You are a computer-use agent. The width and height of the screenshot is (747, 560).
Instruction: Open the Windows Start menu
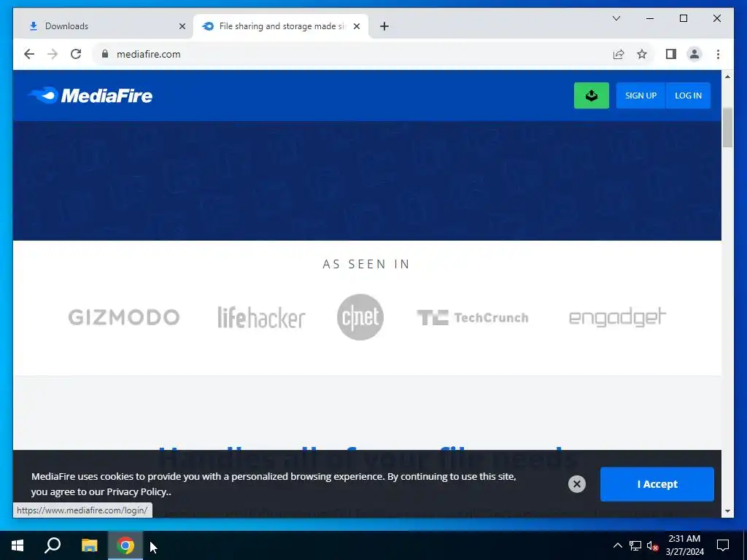pyautogui.click(x=18, y=545)
